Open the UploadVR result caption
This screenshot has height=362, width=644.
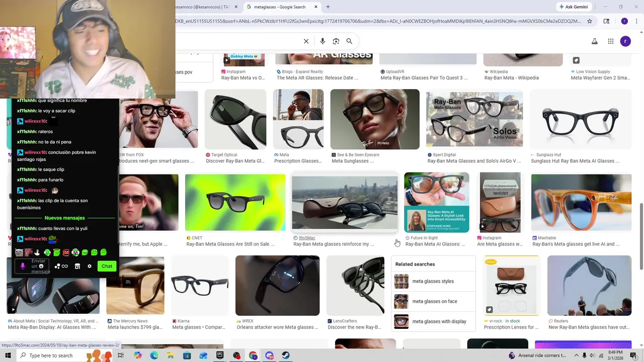424,78
